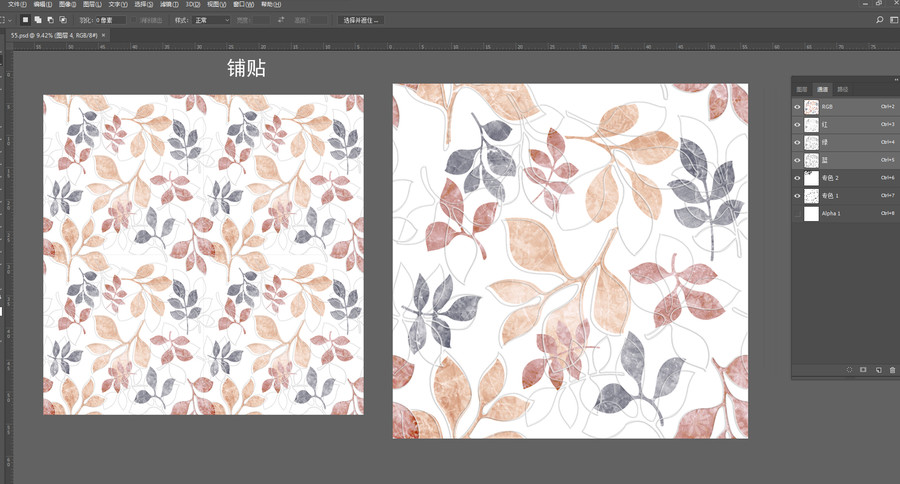Switch to the 路径 paths panel tab
Image resolution: width=900 pixels, height=484 pixels.
[843, 89]
